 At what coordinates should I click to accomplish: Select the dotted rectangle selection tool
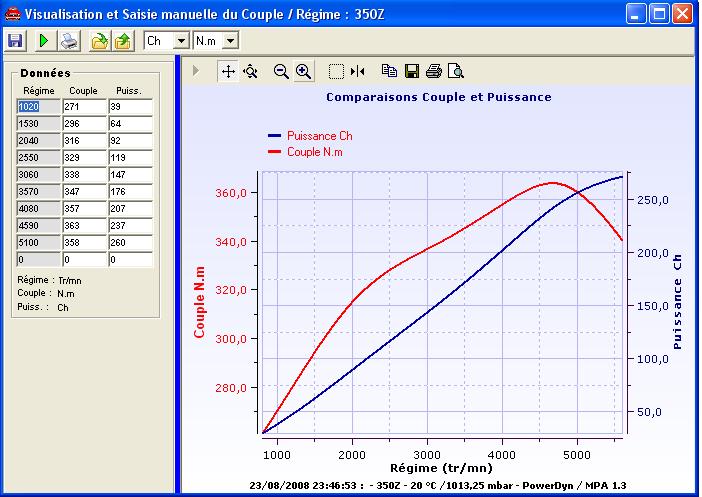[336, 71]
